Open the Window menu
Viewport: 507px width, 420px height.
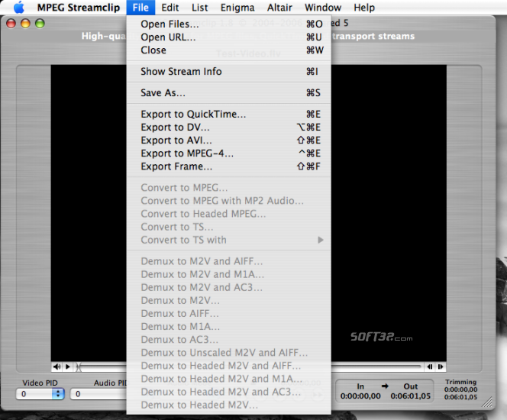(x=323, y=7)
